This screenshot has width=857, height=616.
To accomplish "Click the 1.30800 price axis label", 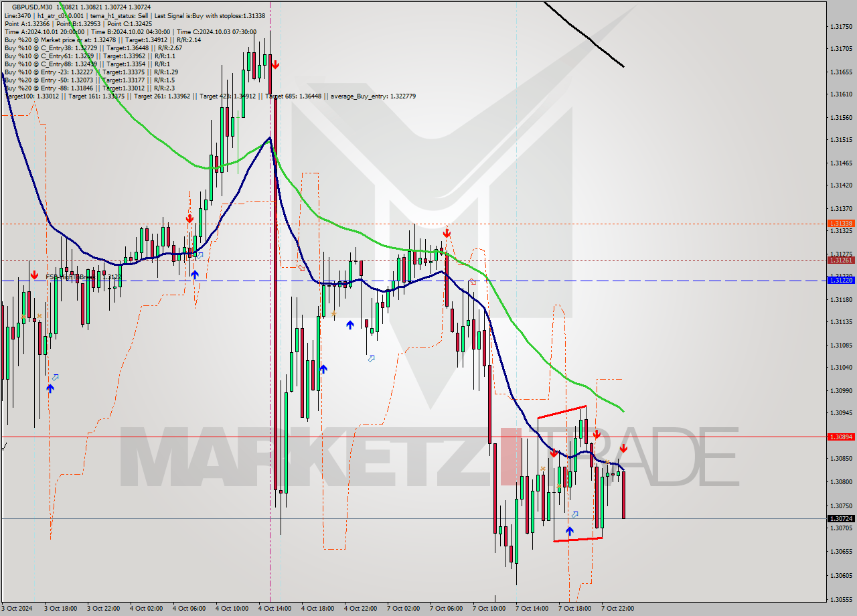I will coord(841,481).
